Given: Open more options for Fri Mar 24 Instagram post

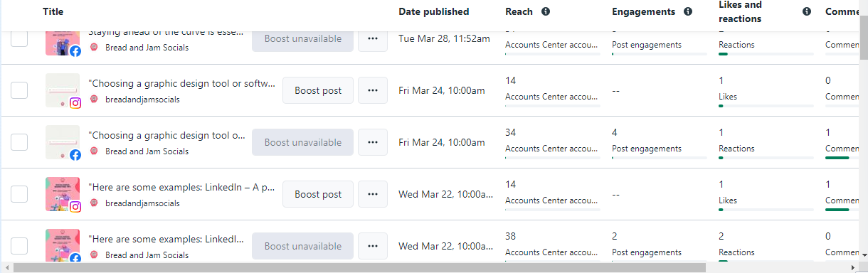Looking at the screenshot, I should coord(373,90).
